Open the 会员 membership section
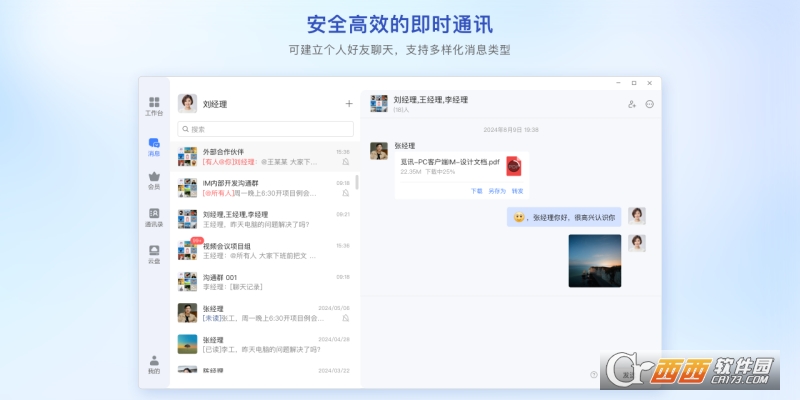800x400 pixels. click(x=154, y=181)
